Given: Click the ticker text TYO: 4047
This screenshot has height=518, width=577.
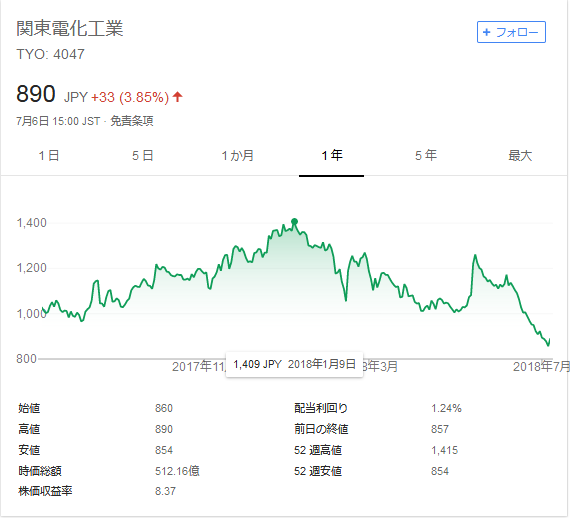Looking at the screenshot, I should point(50,54).
